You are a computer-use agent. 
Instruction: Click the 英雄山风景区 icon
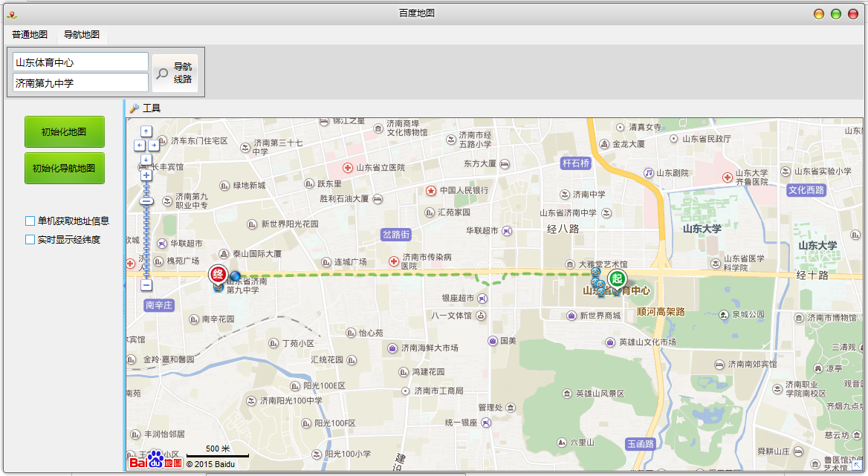(567, 394)
